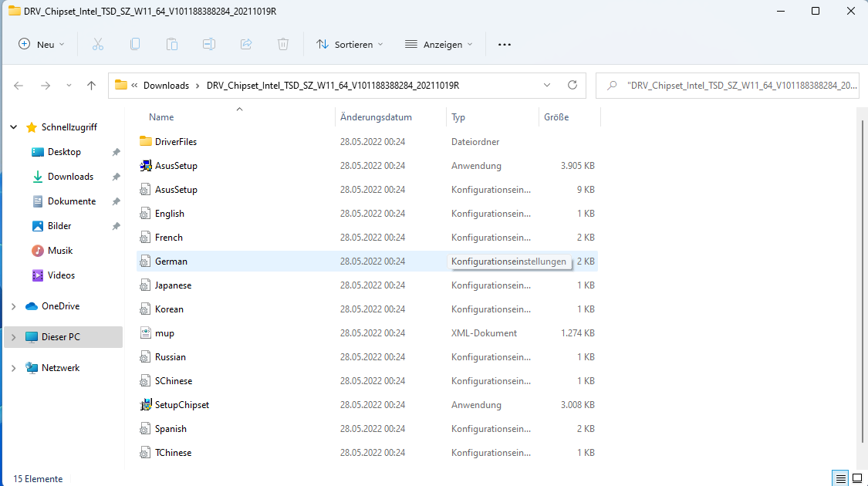
Task: Go forward with the right arrow
Action: coord(46,86)
